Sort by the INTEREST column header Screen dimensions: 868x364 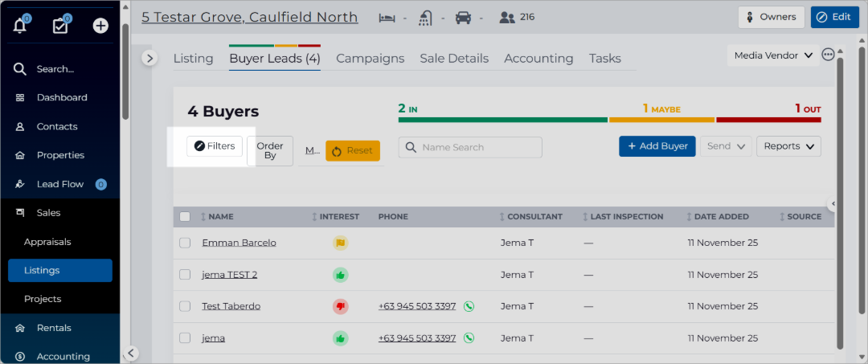pos(335,217)
